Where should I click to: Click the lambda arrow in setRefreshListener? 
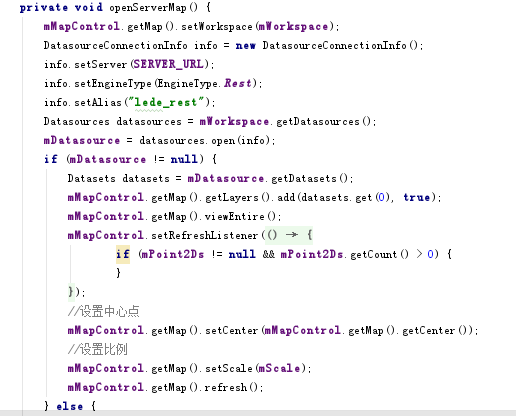point(292,235)
